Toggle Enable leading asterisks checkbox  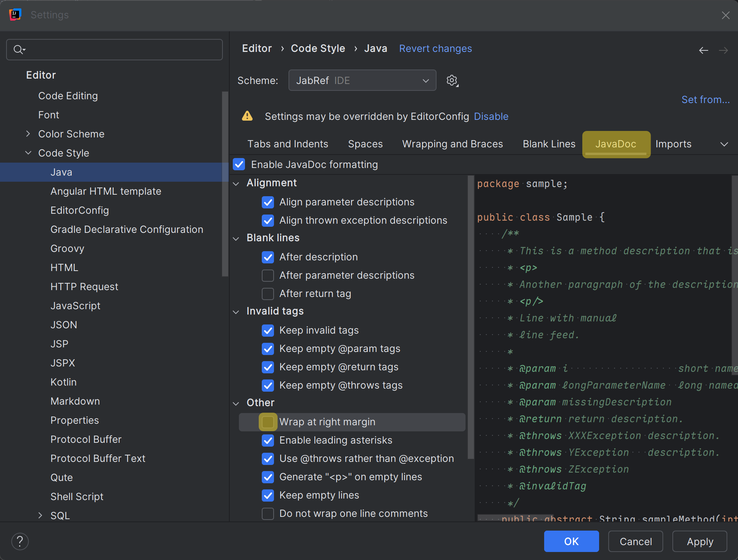point(268,440)
